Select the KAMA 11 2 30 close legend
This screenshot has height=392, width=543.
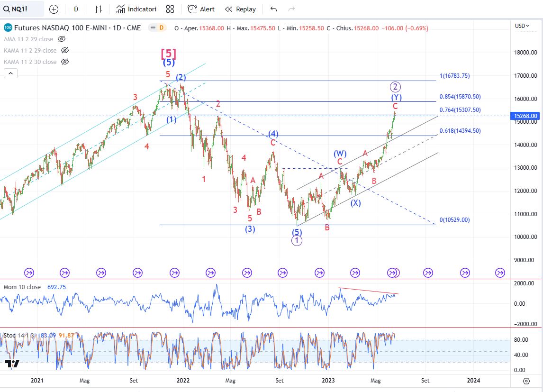(x=30, y=62)
